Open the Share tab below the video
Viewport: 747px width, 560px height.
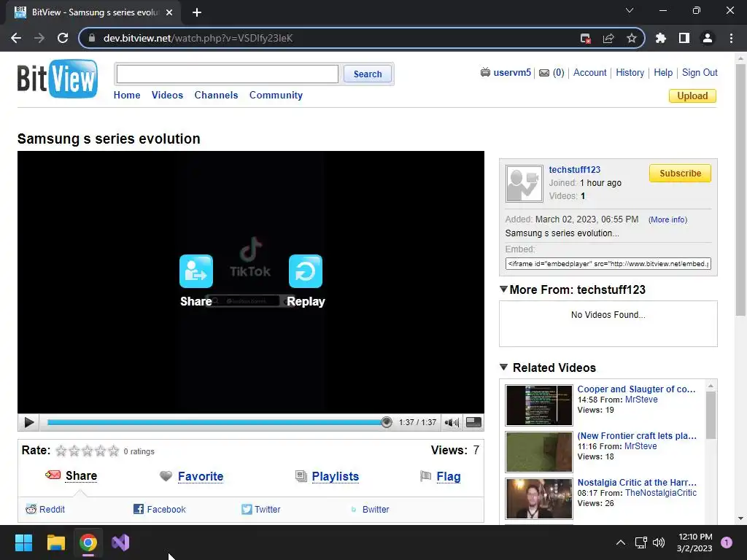point(81,475)
